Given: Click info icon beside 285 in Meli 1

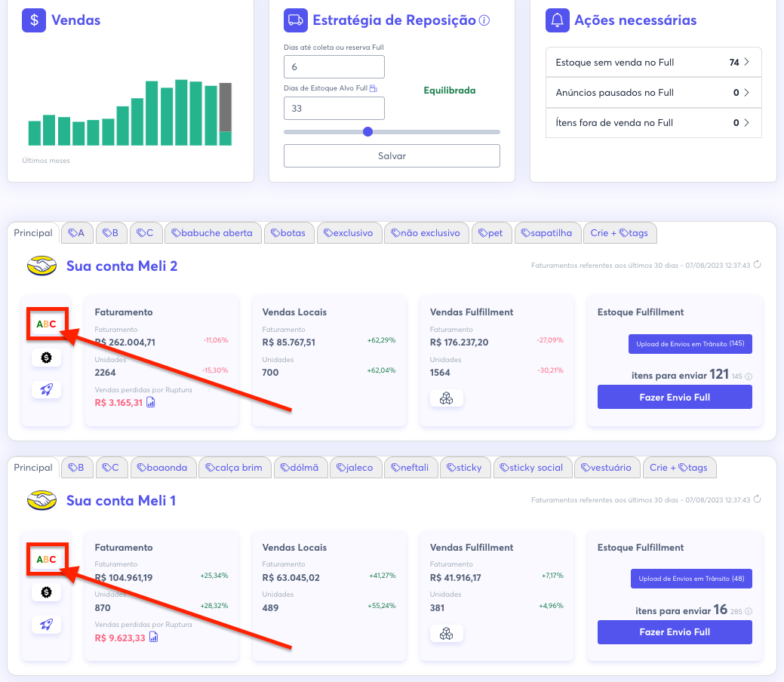Looking at the screenshot, I should 749,611.
